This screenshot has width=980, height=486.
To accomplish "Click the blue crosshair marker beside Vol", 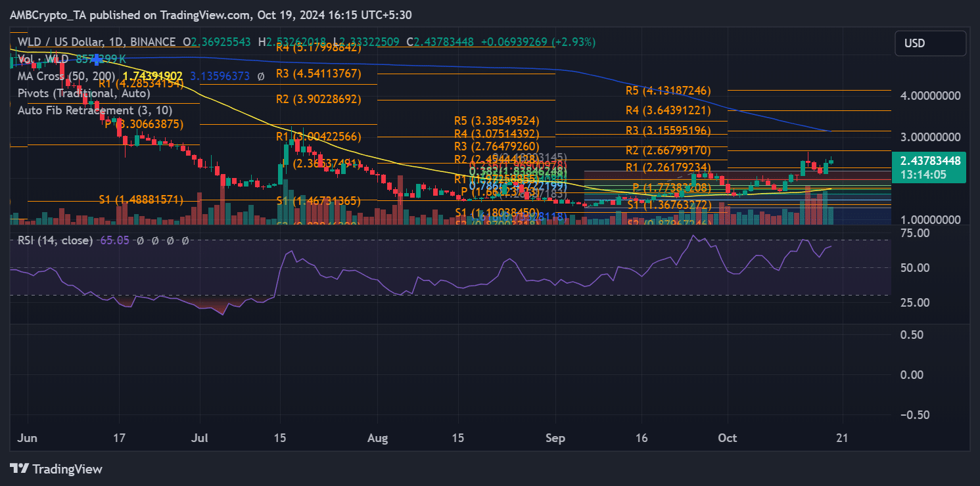I will click(x=98, y=58).
